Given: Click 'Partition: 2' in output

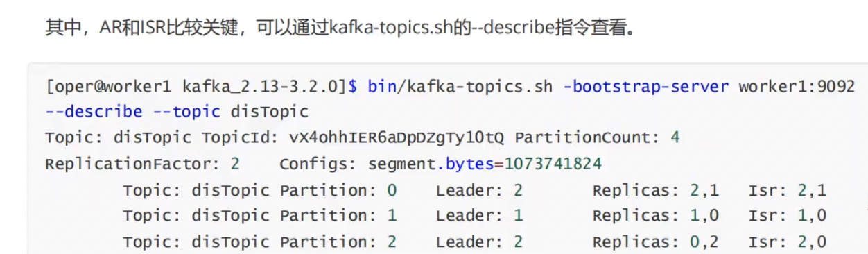Looking at the screenshot, I should (338, 242).
